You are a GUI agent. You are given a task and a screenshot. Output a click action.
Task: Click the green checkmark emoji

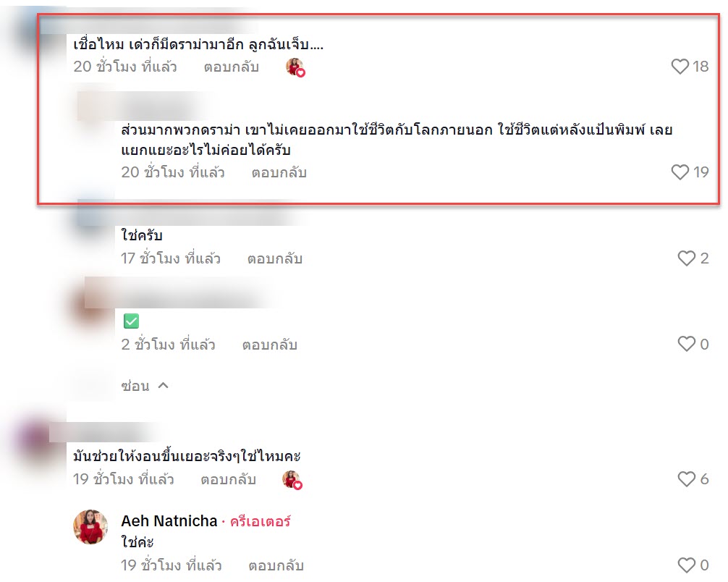[x=132, y=321]
